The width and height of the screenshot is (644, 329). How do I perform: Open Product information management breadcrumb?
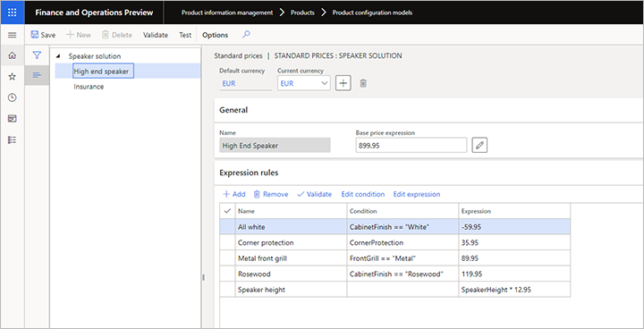click(x=227, y=13)
